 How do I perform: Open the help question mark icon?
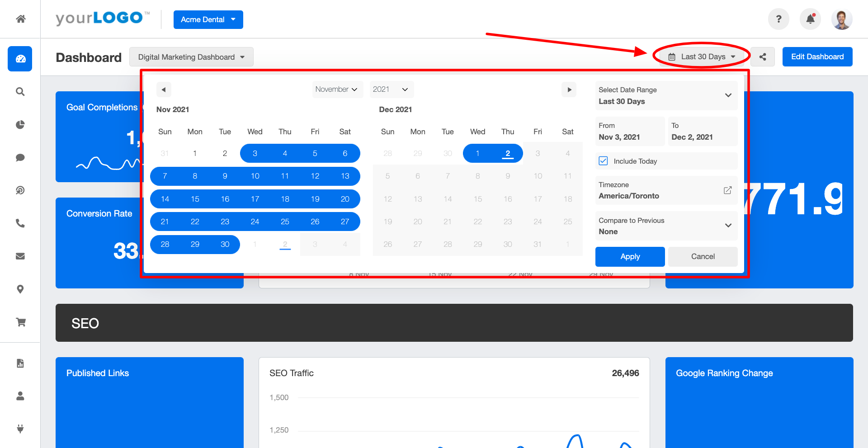pos(778,19)
